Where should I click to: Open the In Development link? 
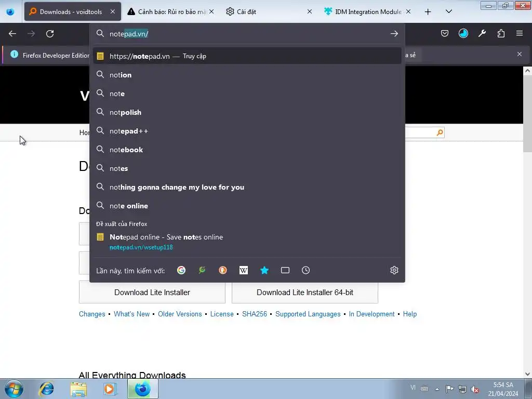[371, 314]
